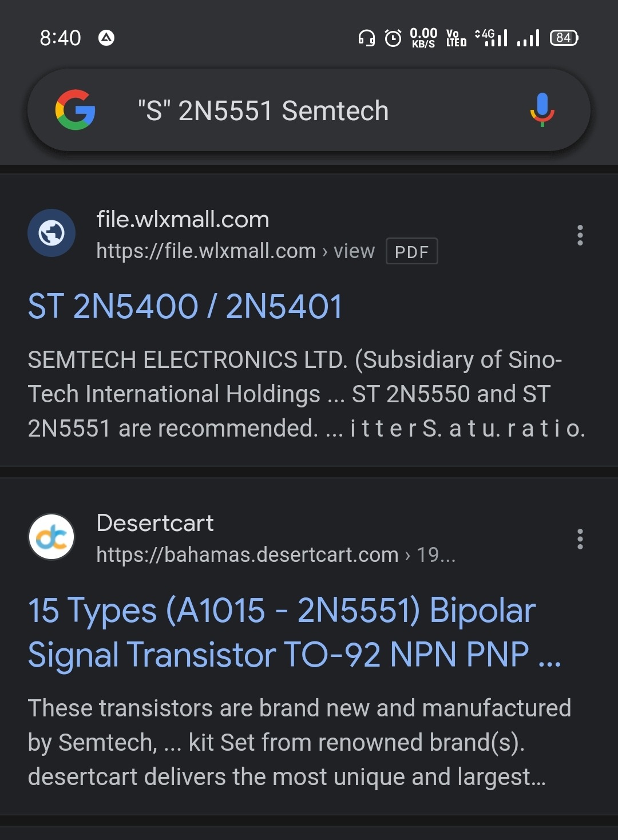Image resolution: width=618 pixels, height=840 pixels.
Task: Tap the PDF badge on first result
Action: pyautogui.click(x=412, y=251)
